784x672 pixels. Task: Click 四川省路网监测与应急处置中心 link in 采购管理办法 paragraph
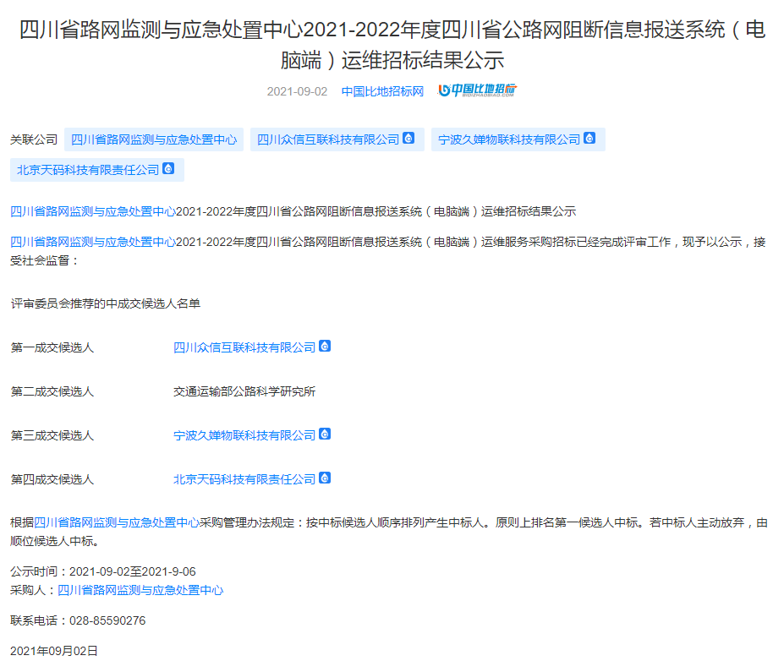(117, 522)
